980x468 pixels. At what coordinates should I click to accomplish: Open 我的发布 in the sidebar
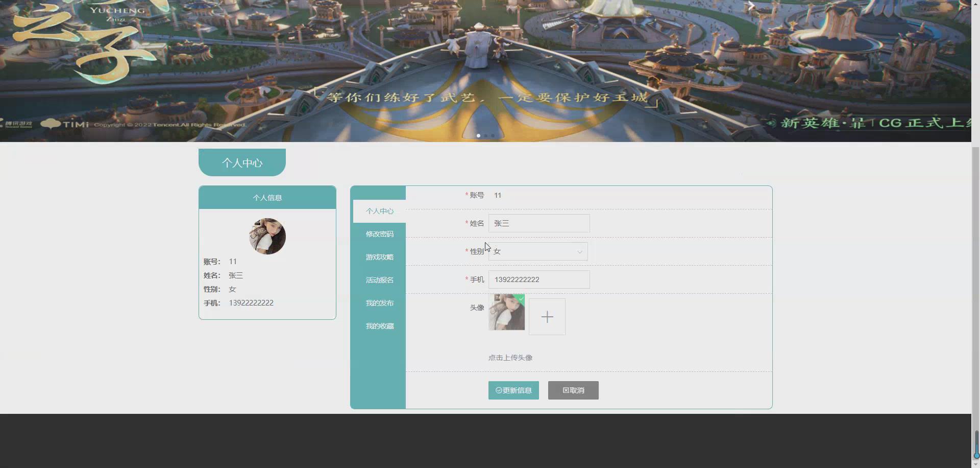[379, 303]
